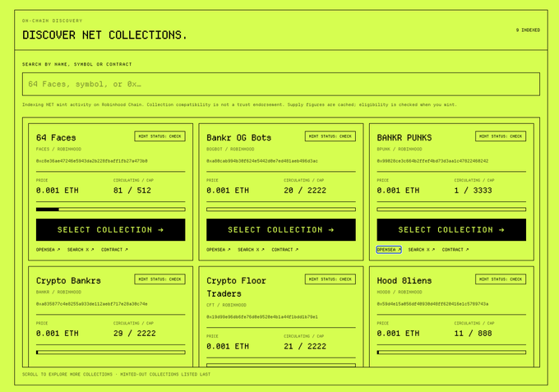Check mint status on Bankr OG Bots card
The height and width of the screenshot is (392, 559).
click(330, 136)
